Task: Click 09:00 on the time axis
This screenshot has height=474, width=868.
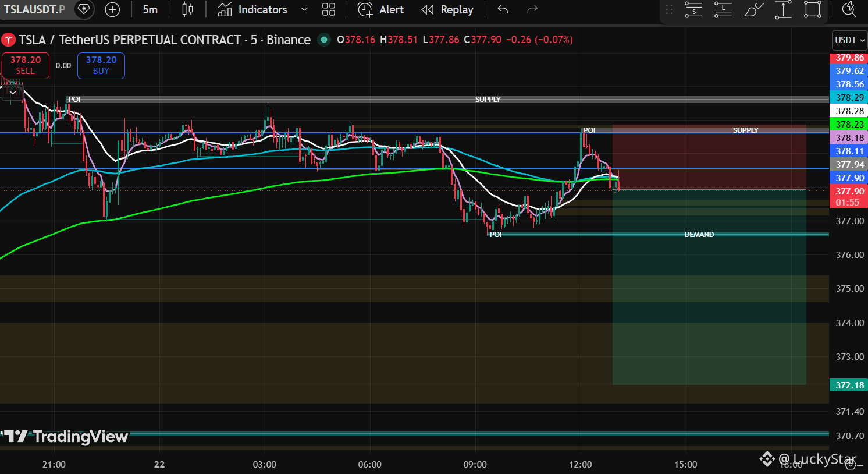Action: pos(475,464)
